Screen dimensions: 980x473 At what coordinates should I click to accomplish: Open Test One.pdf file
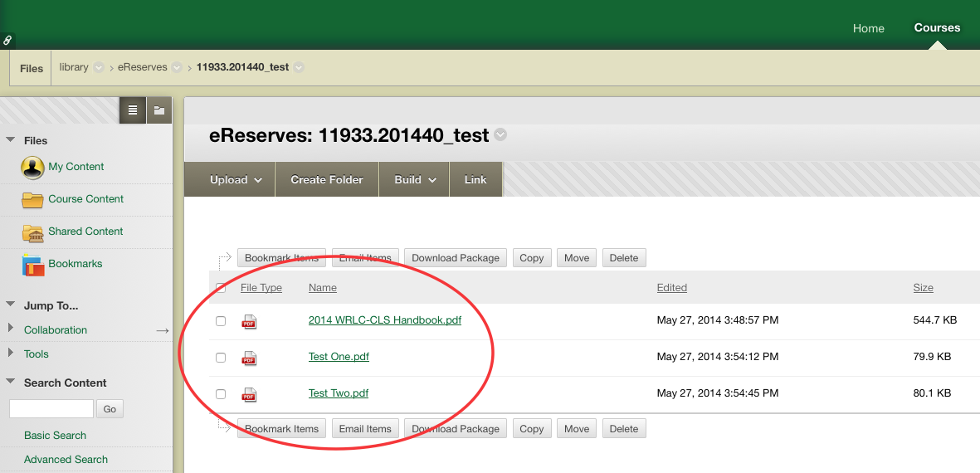[x=339, y=357]
